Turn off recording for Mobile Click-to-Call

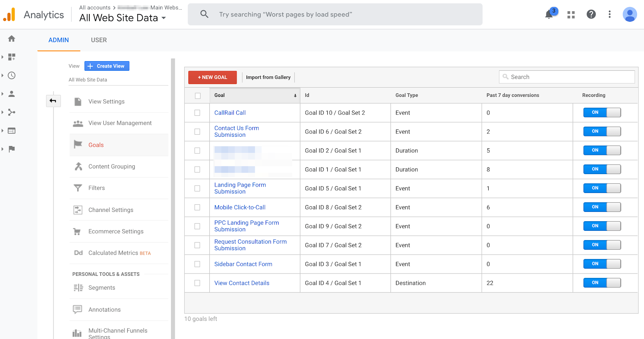pyautogui.click(x=602, y=207)
